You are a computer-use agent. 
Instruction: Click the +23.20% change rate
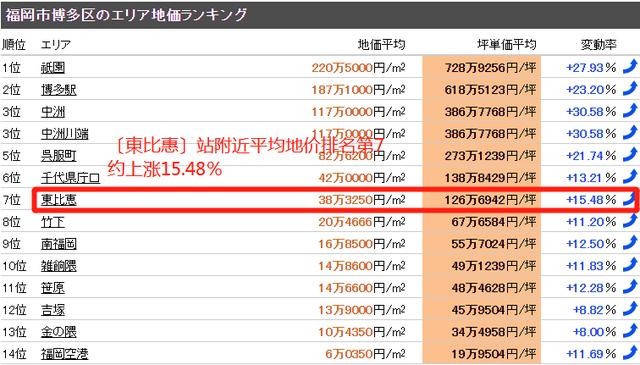tap(591, 90)
